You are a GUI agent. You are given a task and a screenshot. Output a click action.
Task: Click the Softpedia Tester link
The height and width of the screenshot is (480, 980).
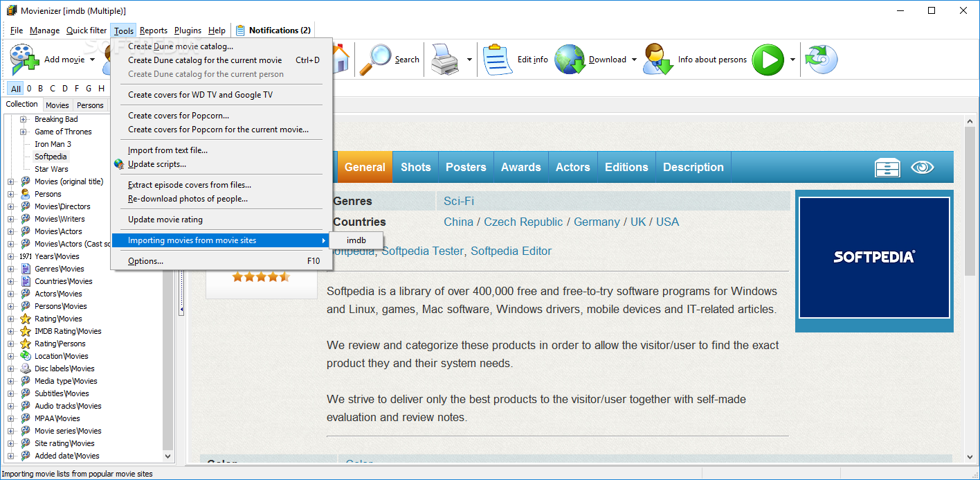click(x=422, y=251)
